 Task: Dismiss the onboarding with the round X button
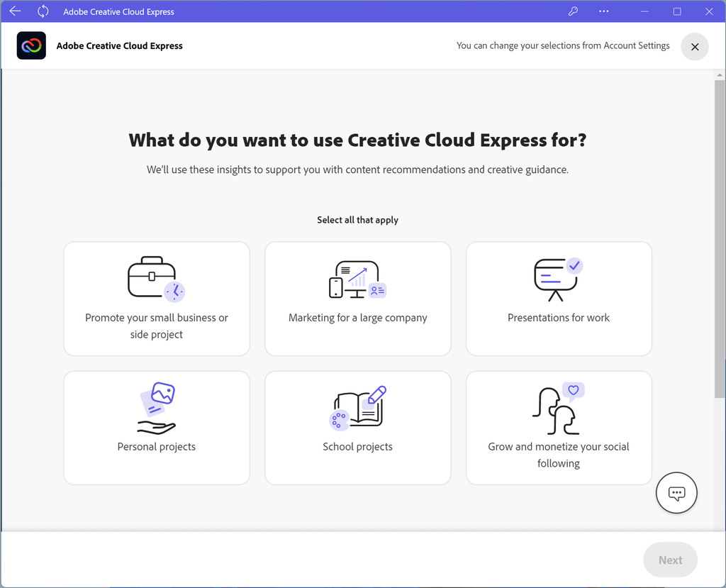coord(695,47)
